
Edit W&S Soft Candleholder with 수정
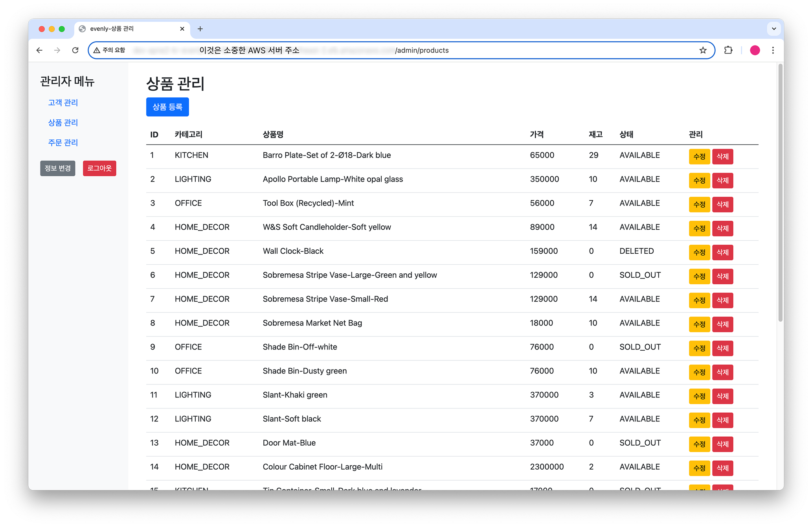click(x=699, y=228)
